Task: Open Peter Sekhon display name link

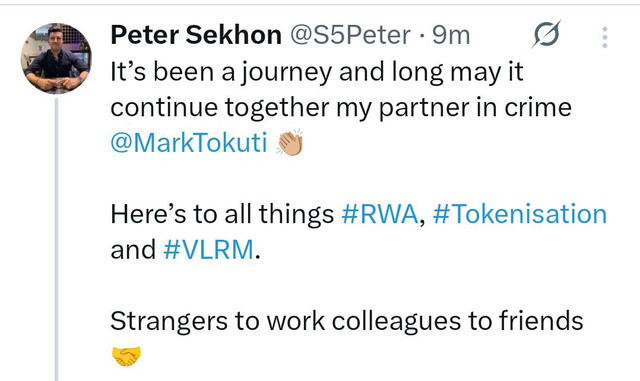Action: [x=196, y=35]
